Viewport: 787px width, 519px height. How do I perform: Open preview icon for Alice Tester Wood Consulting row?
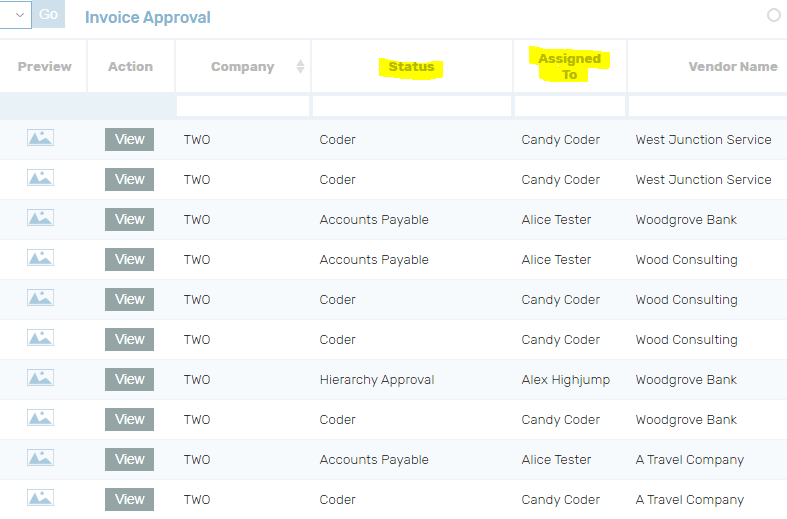(x=41, y=258)
